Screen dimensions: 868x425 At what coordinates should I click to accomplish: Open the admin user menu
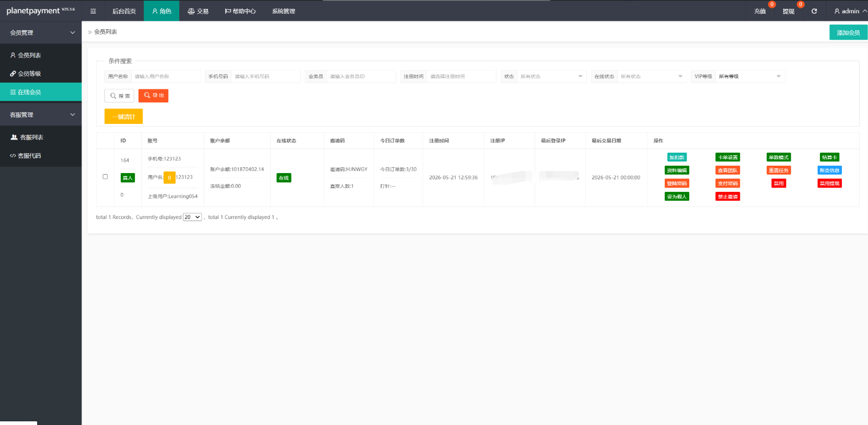850,11
